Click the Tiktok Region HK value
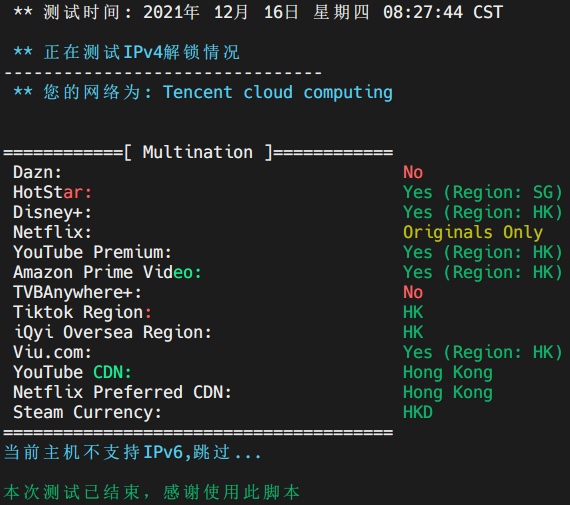This screenshot has height=505, width=570. (x=413, y=312)
